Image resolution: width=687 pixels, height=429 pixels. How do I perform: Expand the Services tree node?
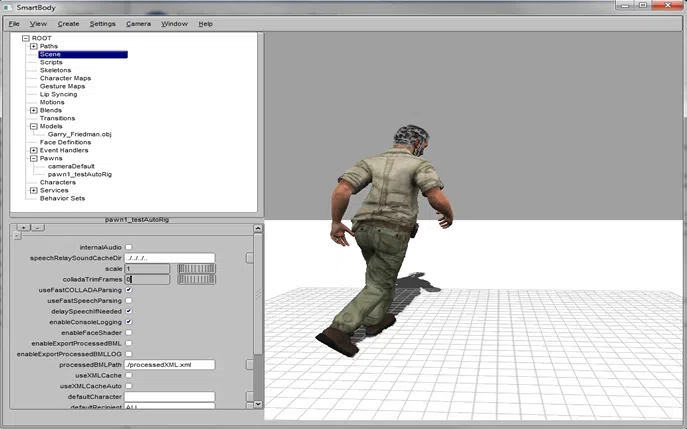point(33,190)
